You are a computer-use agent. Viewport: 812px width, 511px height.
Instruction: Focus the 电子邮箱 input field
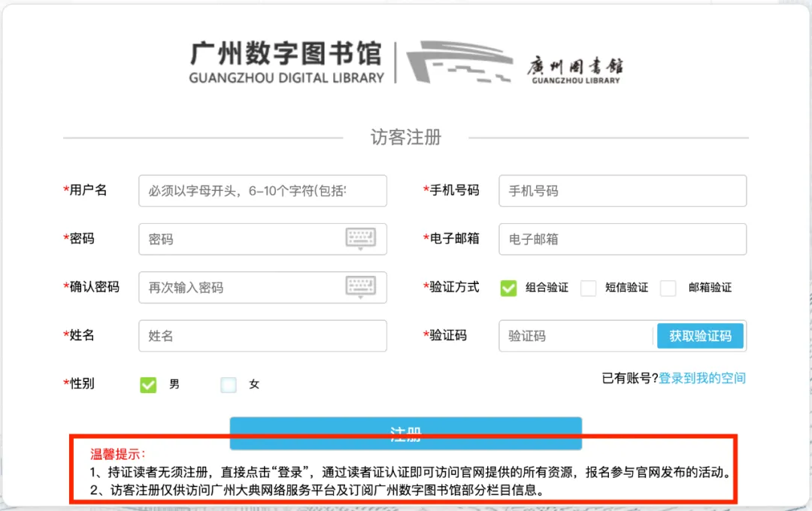click(623, 239)
